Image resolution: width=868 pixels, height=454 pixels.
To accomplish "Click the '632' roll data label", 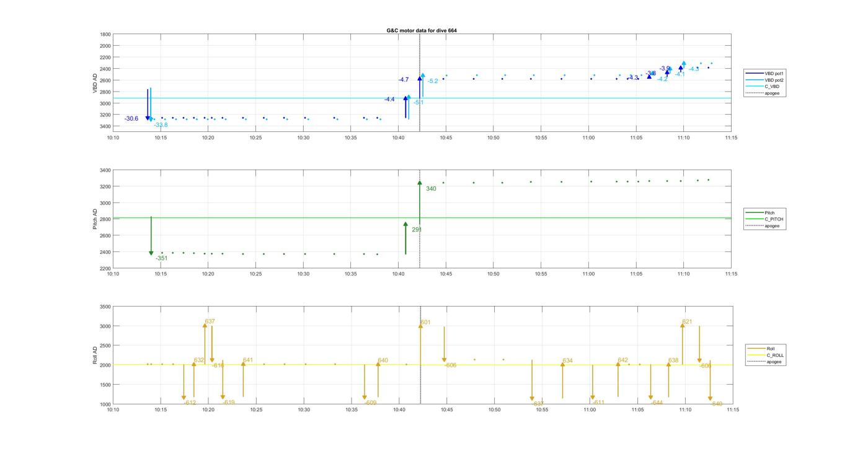I will coord(199,360).
